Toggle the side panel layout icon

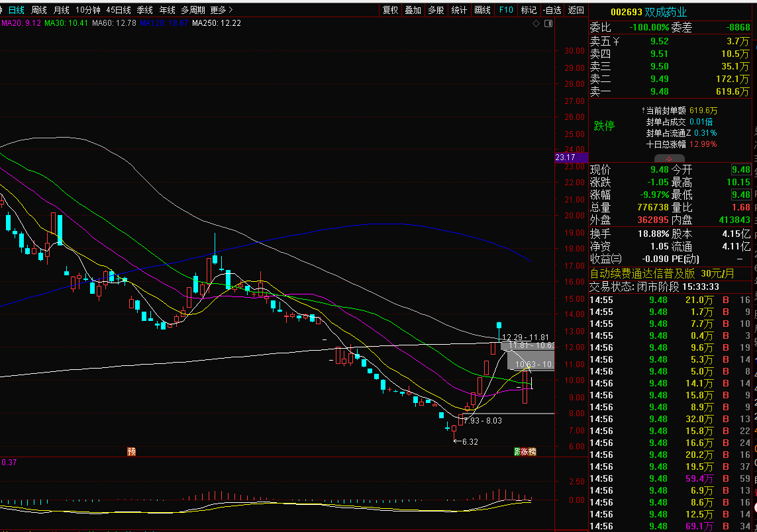click(x=548, y=24)
